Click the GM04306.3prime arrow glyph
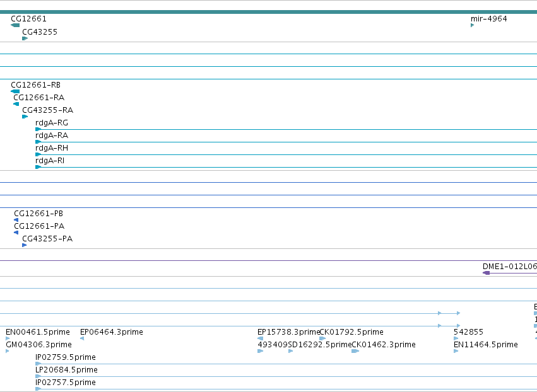 (7, 351)
